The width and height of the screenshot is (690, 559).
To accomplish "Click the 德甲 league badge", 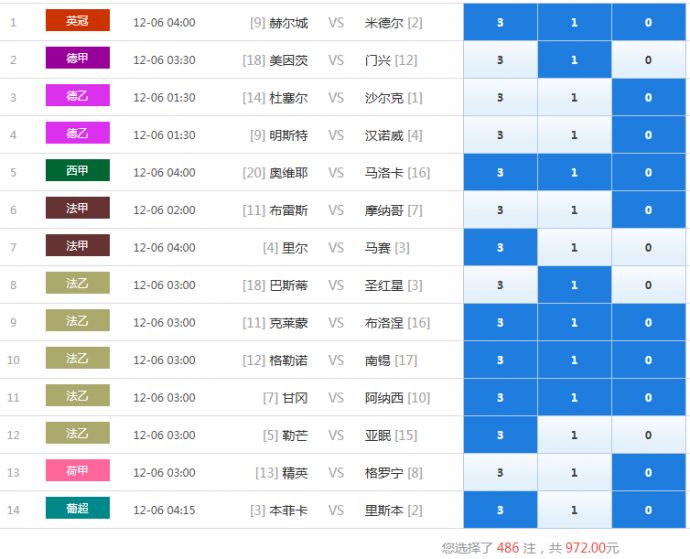I will coord(77,58).
